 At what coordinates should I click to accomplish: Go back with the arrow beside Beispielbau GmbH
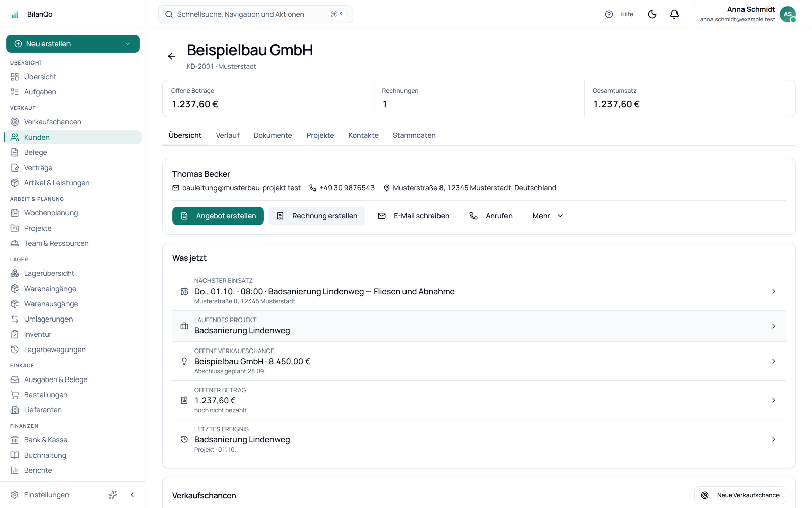[x=172, y=56]
